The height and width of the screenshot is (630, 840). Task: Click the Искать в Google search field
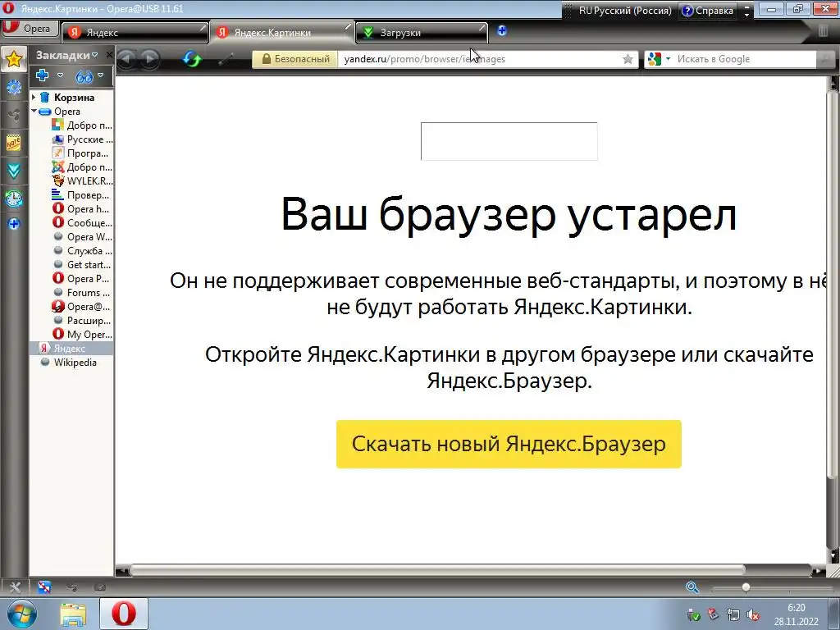point(745,59)
